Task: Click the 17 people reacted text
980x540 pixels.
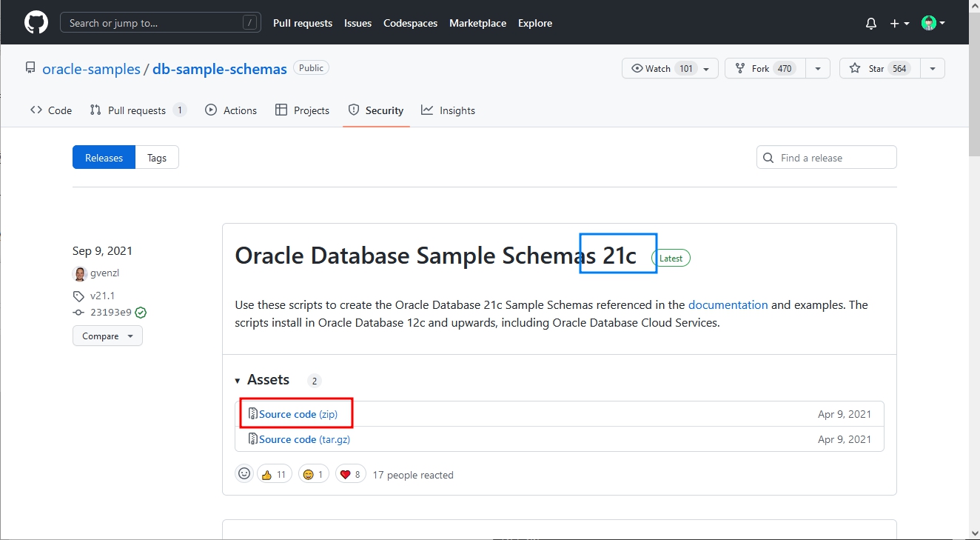Action: (x=413, y=475)
